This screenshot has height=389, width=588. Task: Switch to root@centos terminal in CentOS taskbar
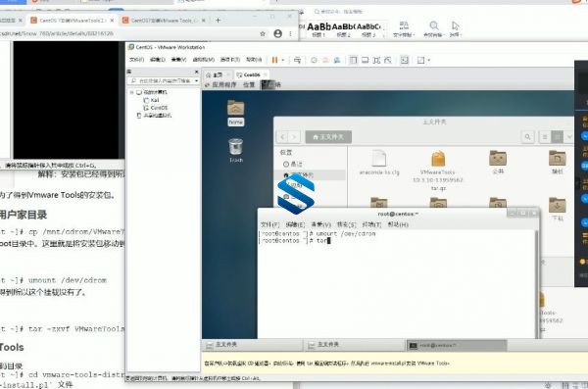pyautogui.click(x=457, y=345)
